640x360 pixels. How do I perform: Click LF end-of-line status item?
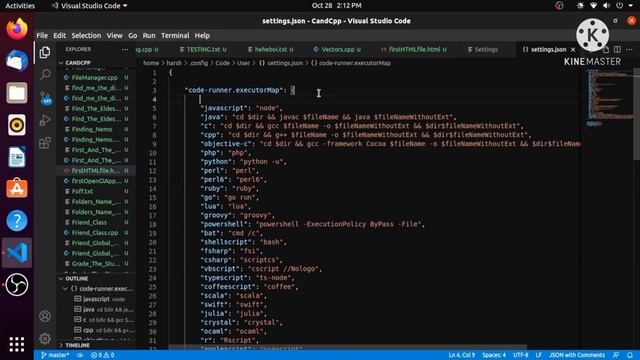pos(538,355)
